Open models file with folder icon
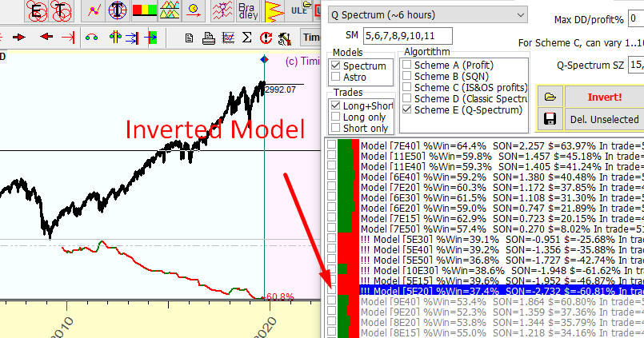 pos(550,97)
